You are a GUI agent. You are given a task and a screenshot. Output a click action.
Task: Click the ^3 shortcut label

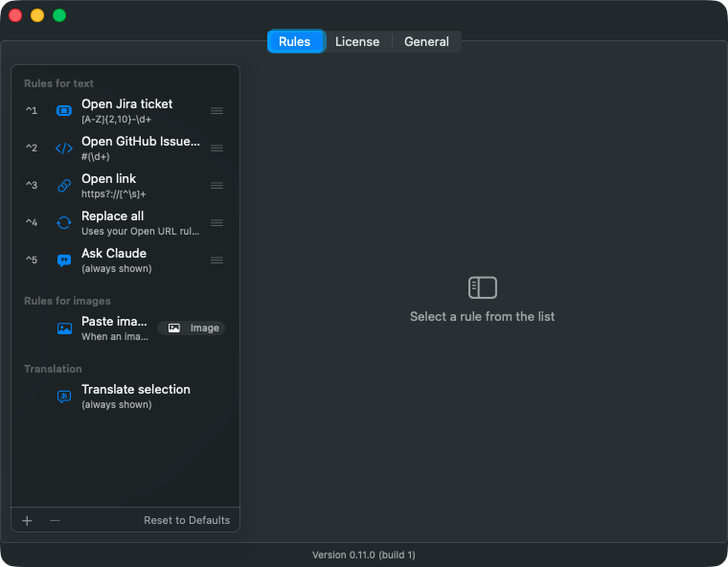pyautogui.click(x=32, y=185)
